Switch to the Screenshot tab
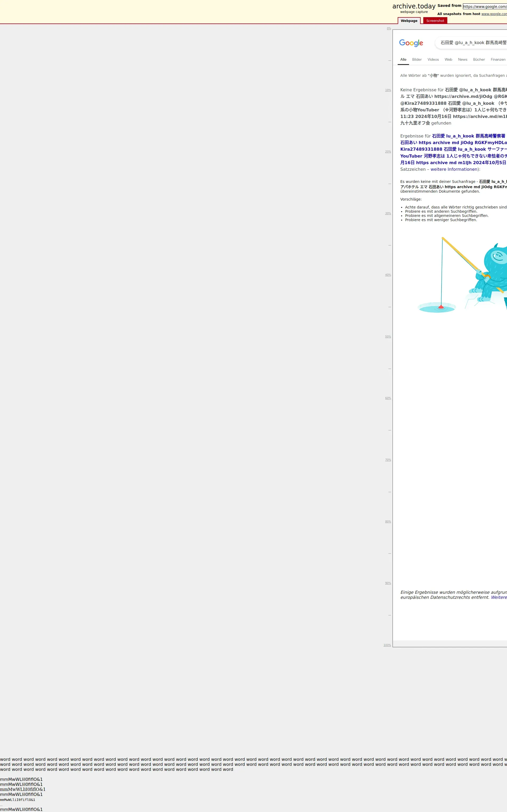The image size is (507, 812). tap(435, 21)
